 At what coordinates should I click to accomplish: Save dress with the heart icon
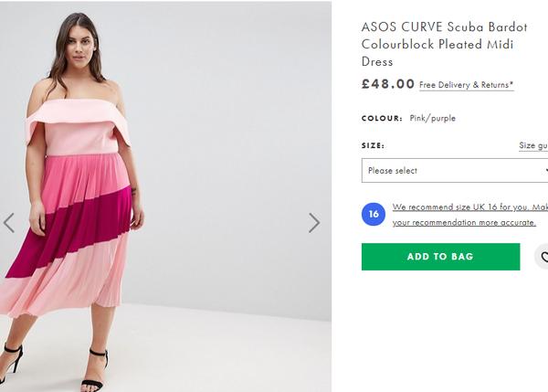coord(543,257)
